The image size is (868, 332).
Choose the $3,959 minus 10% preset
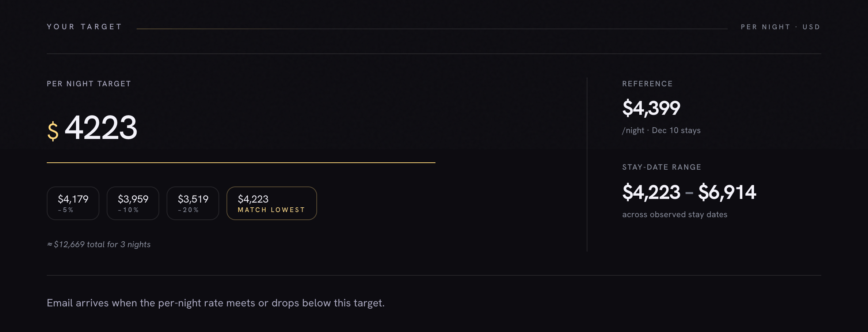point(133,203)
